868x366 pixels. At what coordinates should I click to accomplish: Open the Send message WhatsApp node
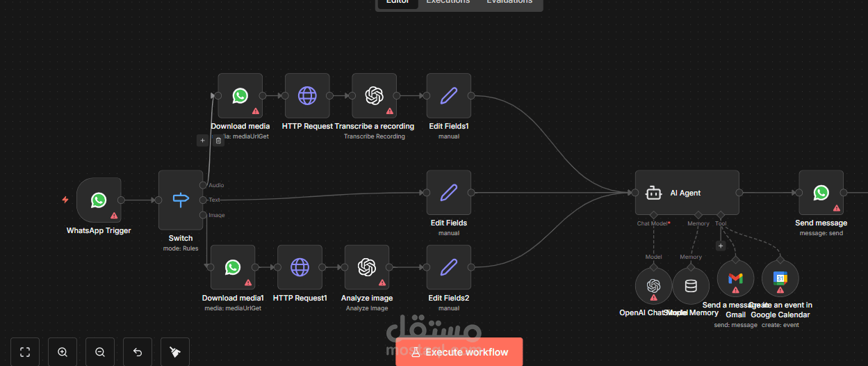click(x=821, y=193)
